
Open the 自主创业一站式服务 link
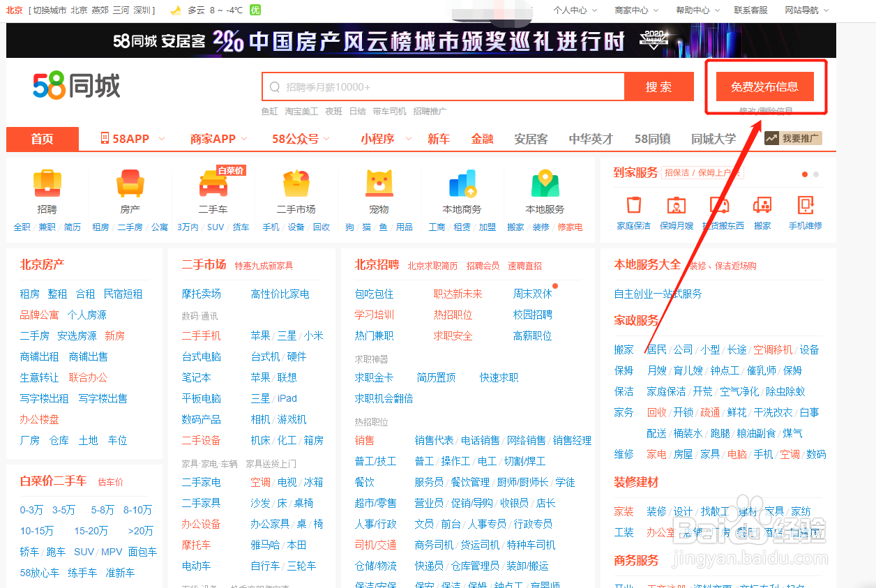(658, 294)
